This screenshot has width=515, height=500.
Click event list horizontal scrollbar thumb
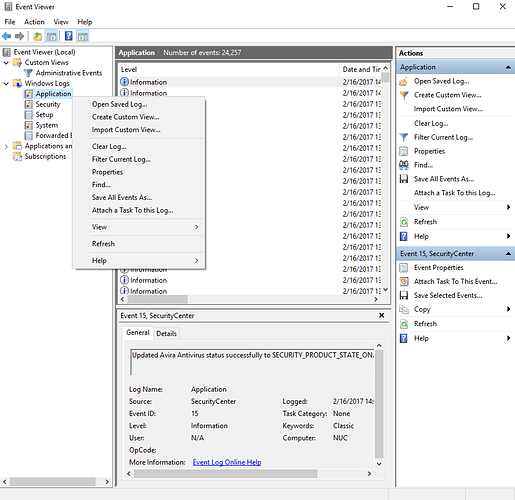(x=157, y=299)
